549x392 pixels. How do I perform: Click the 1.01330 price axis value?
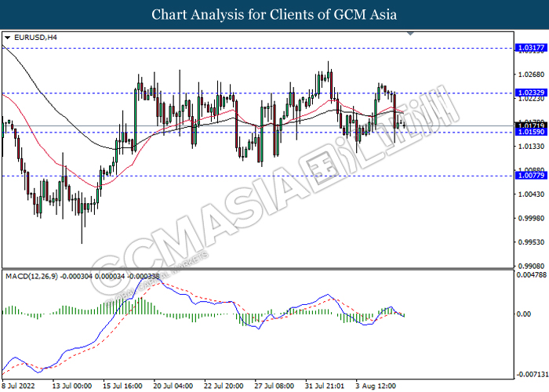click(531, 147)
